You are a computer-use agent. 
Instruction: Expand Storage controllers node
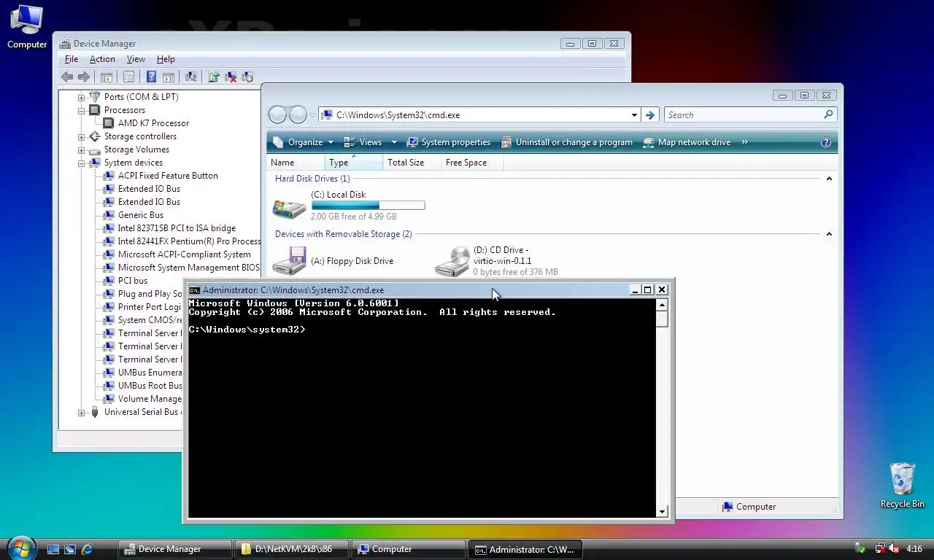pyautogui.click(x=82, y=136)
